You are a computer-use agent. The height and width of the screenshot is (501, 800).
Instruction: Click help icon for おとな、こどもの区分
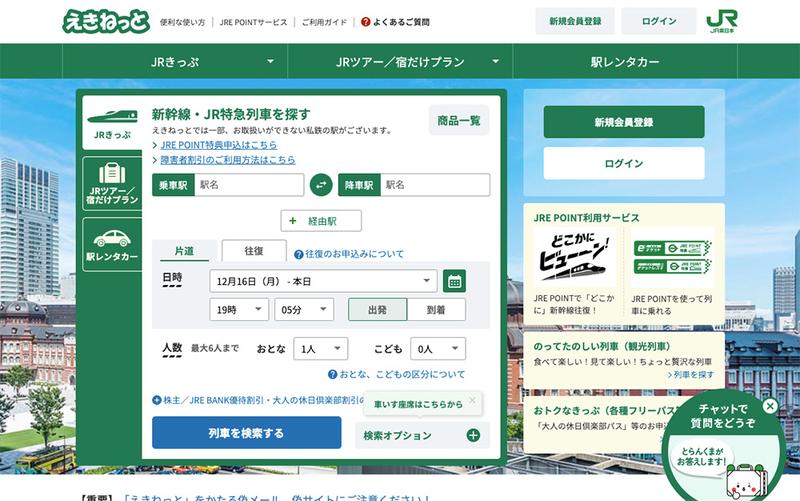click(x=332, y=374)
